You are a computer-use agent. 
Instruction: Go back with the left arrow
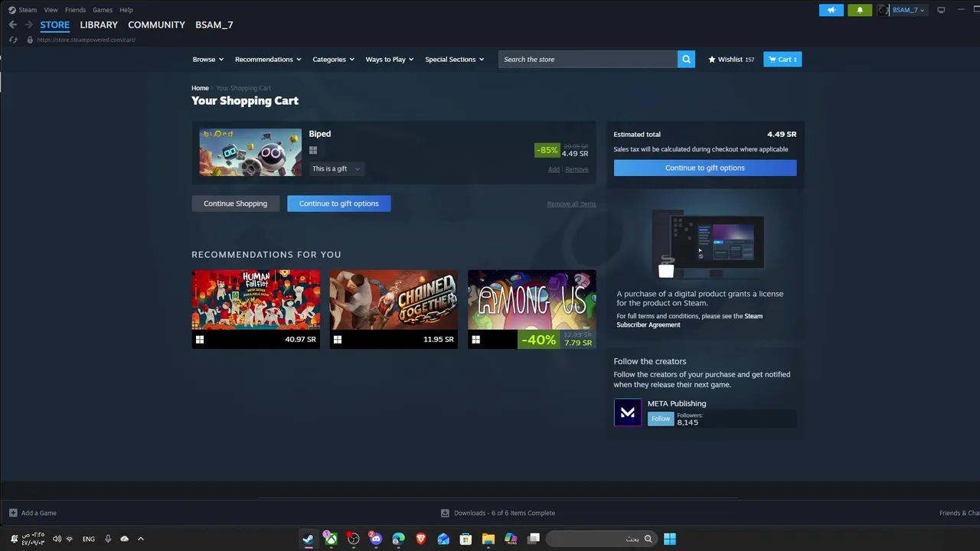13,24
